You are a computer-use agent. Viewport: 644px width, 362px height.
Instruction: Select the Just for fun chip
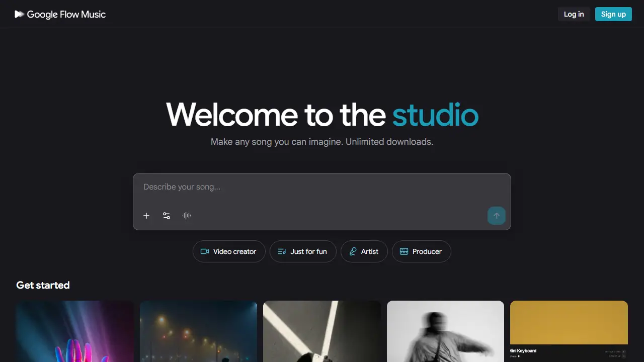303,251
